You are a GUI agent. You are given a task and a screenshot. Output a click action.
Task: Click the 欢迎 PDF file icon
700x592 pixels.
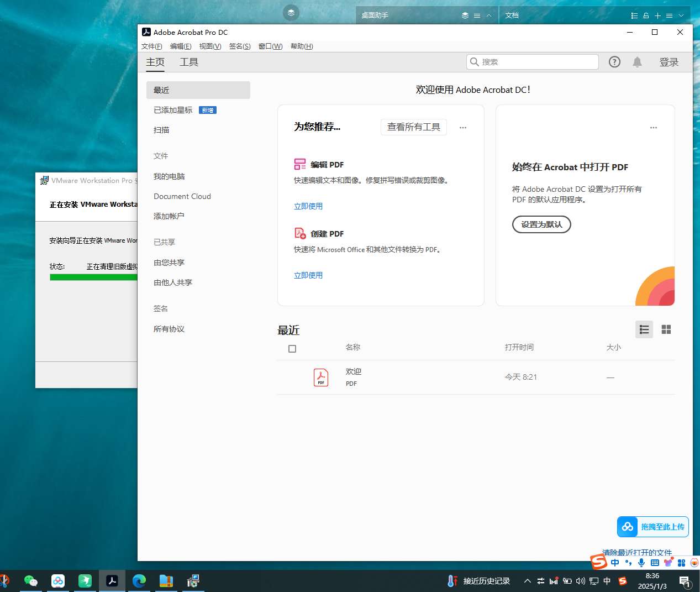tap(321, 377)
